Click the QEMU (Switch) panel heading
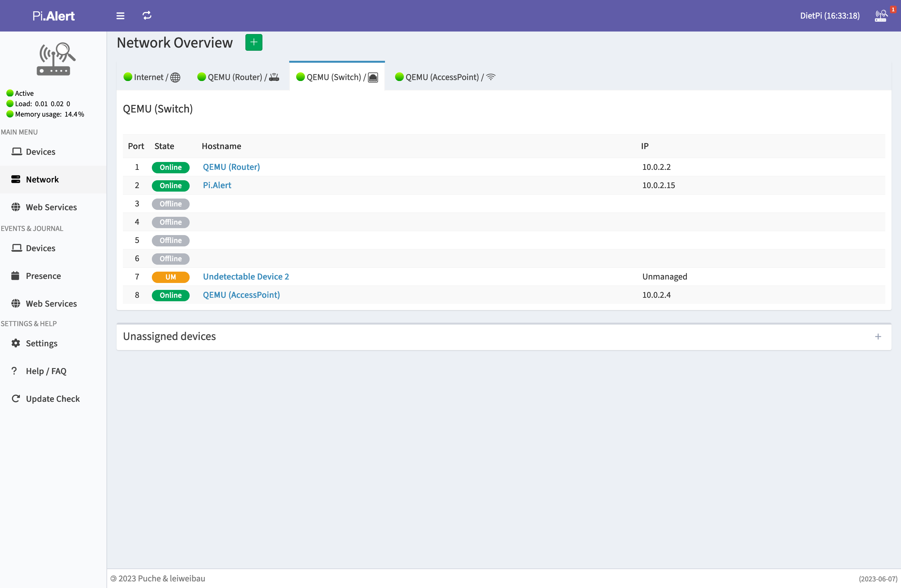Screen dimensions: 901x588 pos(158,109)
